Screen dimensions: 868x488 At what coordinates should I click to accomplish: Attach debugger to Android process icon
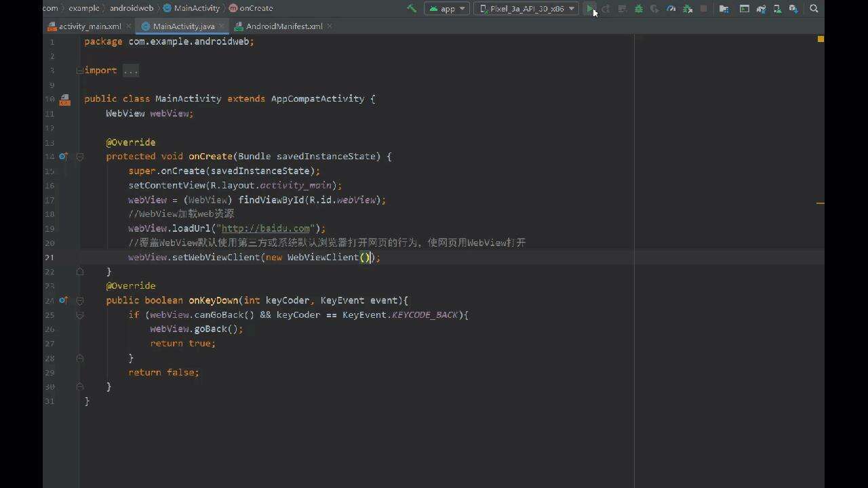tap(688, 9)
